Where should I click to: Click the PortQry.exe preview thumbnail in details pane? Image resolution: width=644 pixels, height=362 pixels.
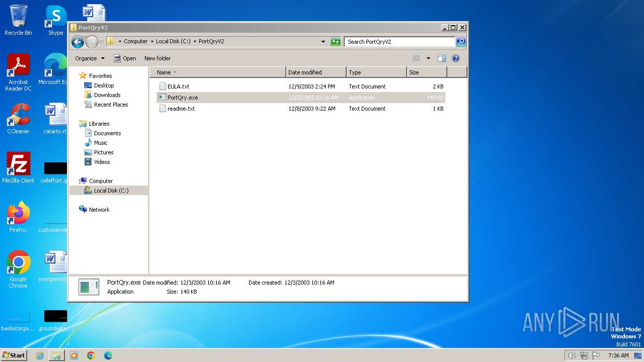coord(89,287)
